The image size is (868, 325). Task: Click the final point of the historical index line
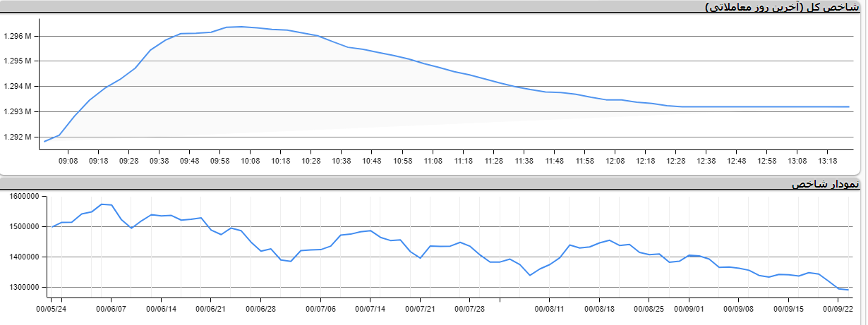(x=848, y=290)
